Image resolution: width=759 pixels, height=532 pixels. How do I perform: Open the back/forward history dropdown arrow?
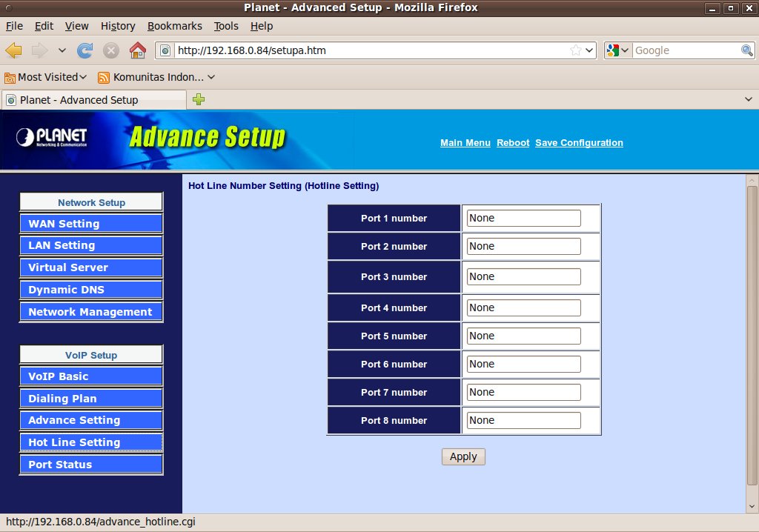tap(62, 50)
